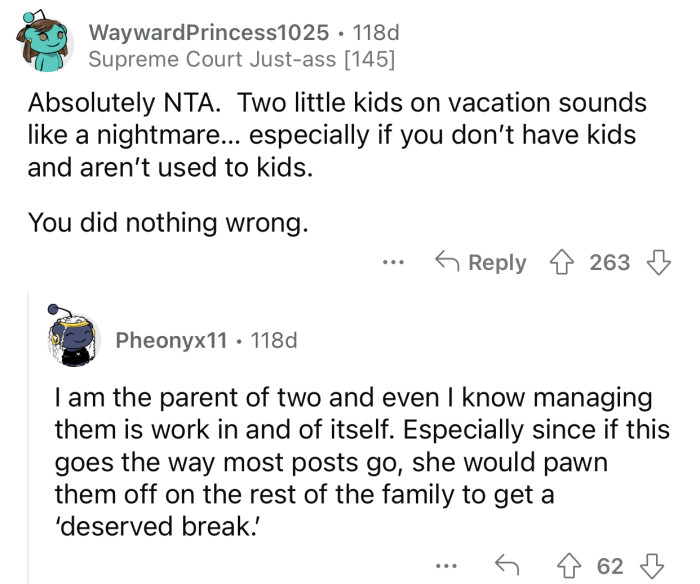The width and height of the screenshot is (700, 584).
Task: Downvote WaywardPrincess1025's comment
Action: (x=659, y=263)
